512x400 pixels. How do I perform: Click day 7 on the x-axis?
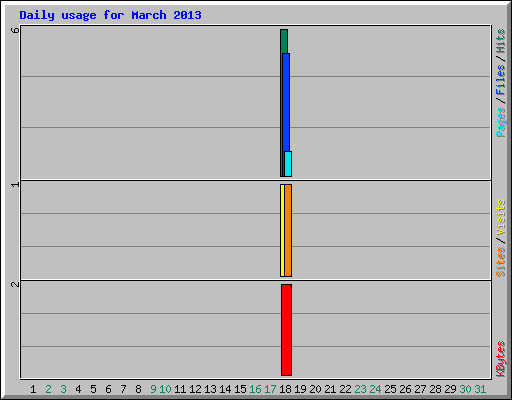pos(123,389)
